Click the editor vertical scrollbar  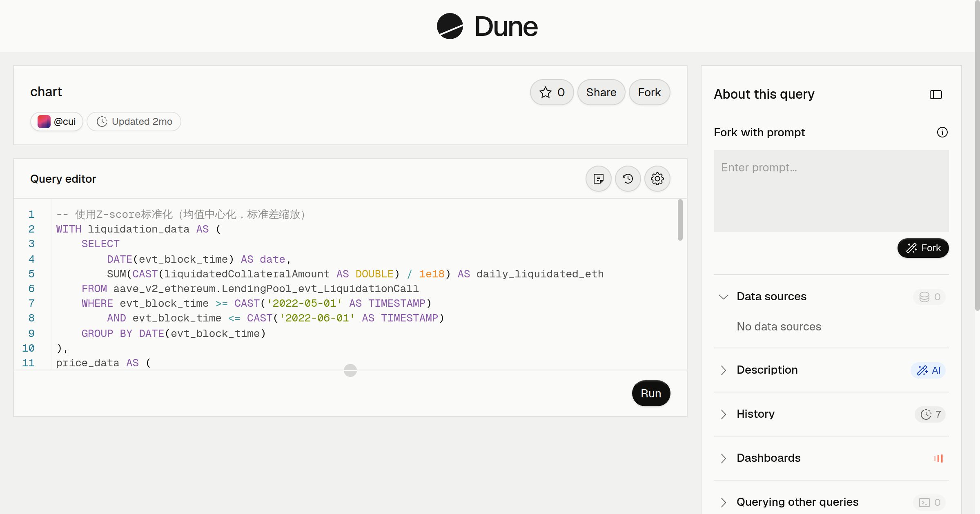(x=680, y=220)
